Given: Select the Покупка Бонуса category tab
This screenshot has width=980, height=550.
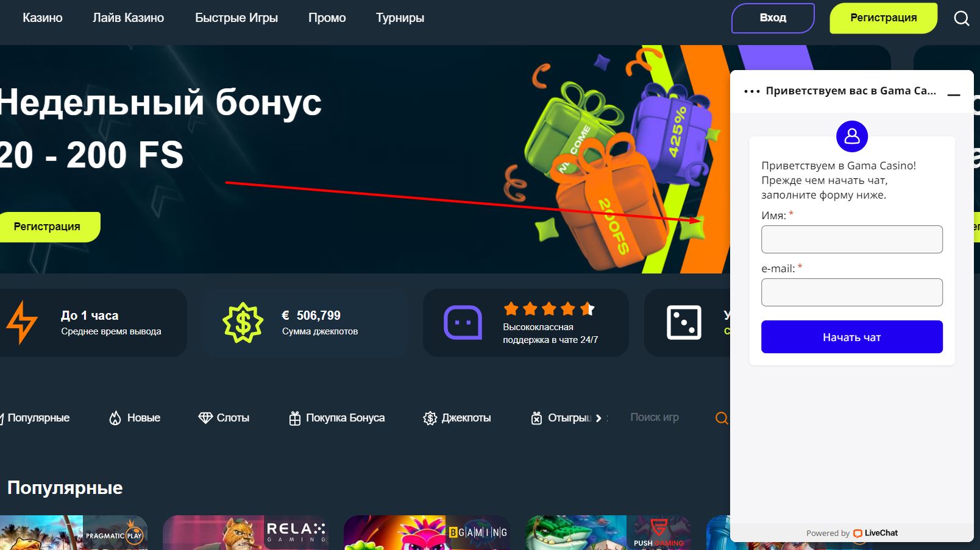Looking at the screenshot, I should [337, 418].
